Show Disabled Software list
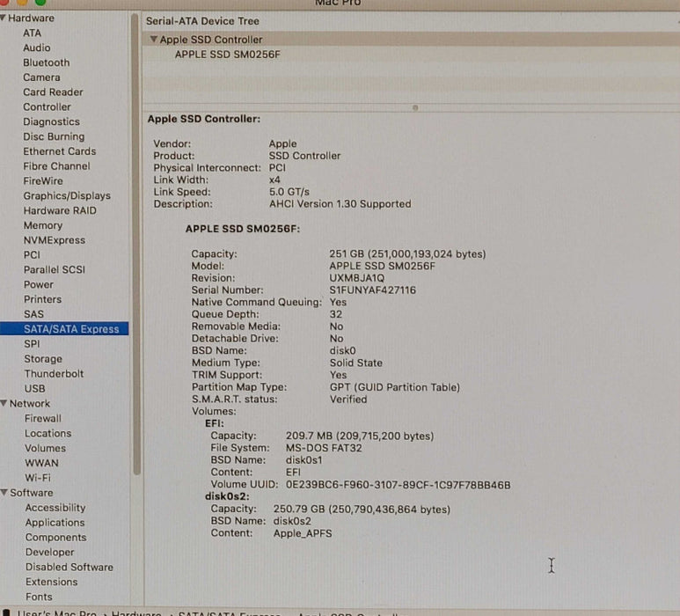This screenshot has height=616, width=680. point(69,567)
